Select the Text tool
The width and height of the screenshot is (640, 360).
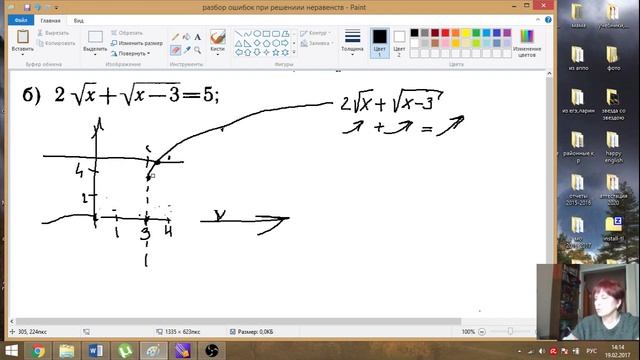[x=198, y=37]
